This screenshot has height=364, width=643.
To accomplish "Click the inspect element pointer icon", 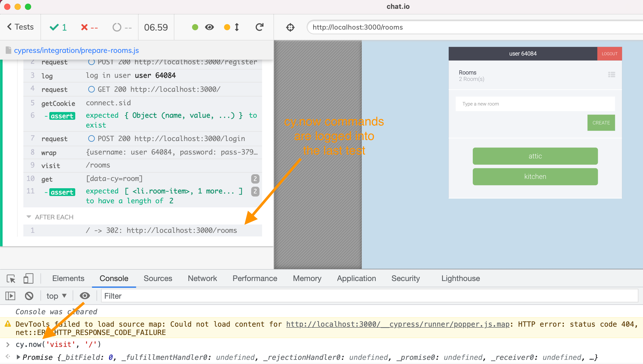I will pyautogui.click(x=11, y=279).
